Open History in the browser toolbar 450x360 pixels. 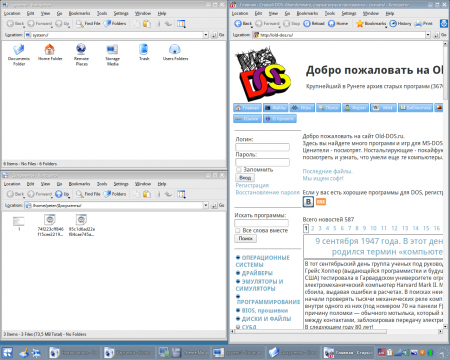coord(401,24)
